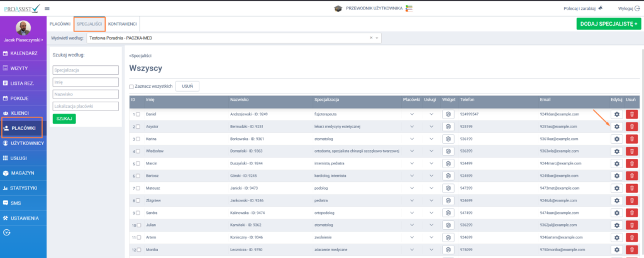Click edit gear for Asystor Bermudzki

click(x=616, y=126)
